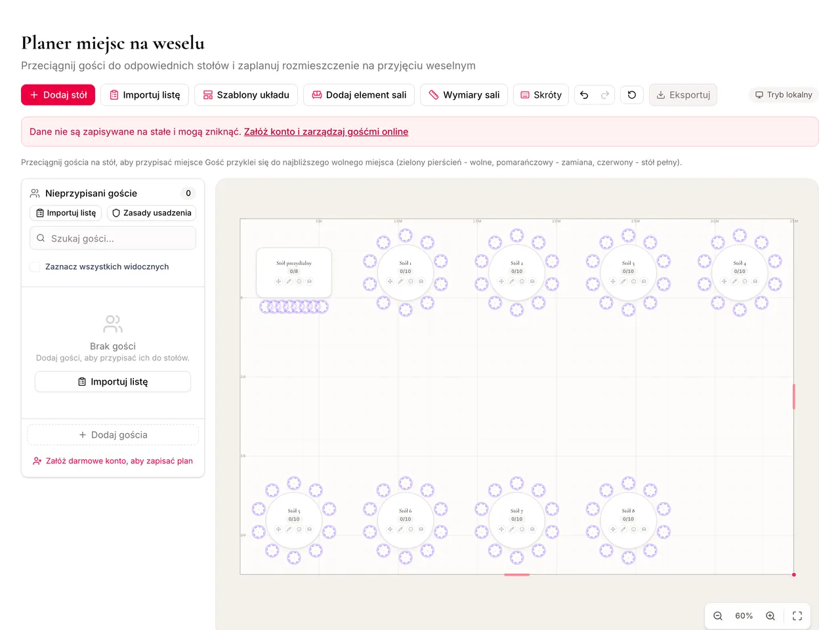Click the 60% zoom level label
The width and height of the screenshot is (840, 630).
tap(744, 616)
